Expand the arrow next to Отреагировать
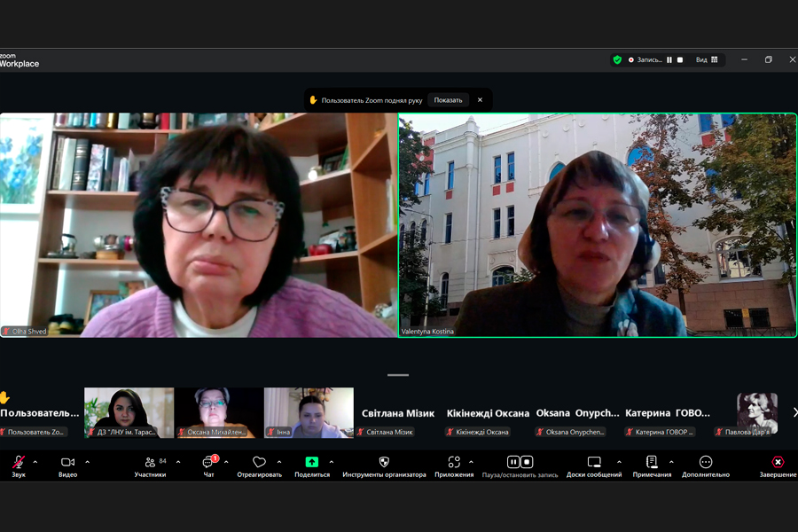Viewport: 798px width, 532px height. click(x=279, y=462)
